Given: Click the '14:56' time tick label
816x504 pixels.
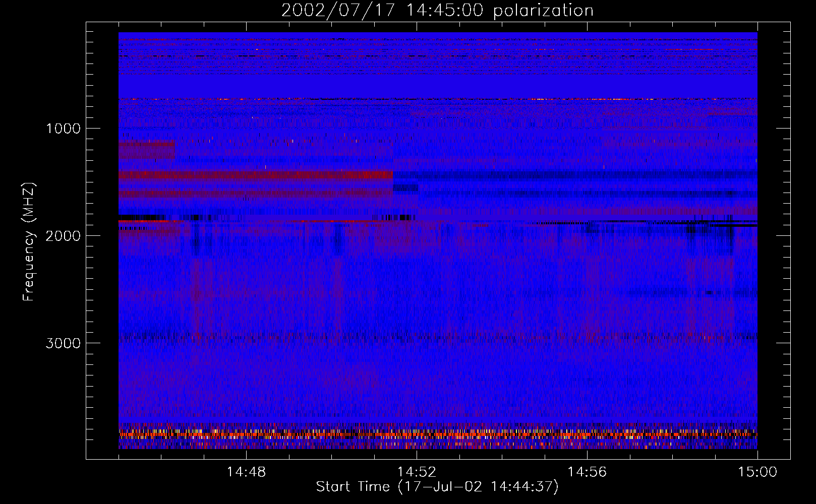Looking at the screenshot, I should coord(587,472).
